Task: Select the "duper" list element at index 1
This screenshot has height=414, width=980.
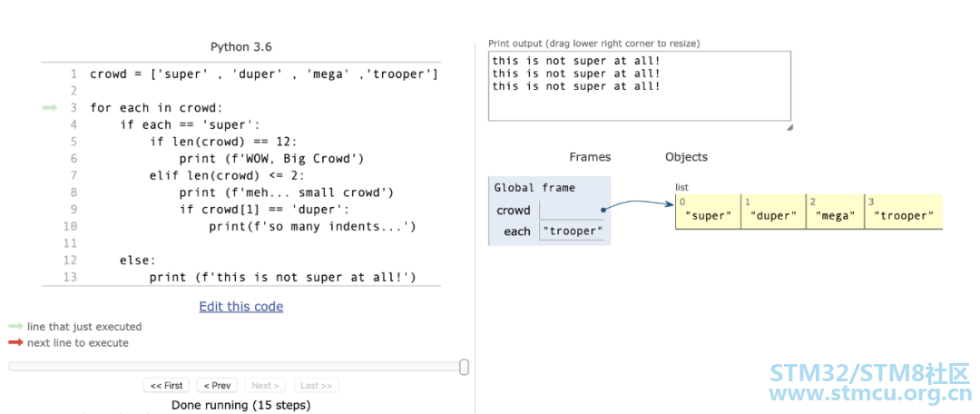Action: point(774,212)
